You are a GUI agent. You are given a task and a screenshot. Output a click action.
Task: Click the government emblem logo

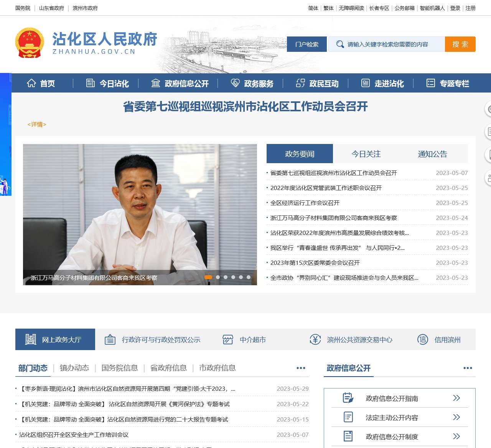tap(30, 43)
